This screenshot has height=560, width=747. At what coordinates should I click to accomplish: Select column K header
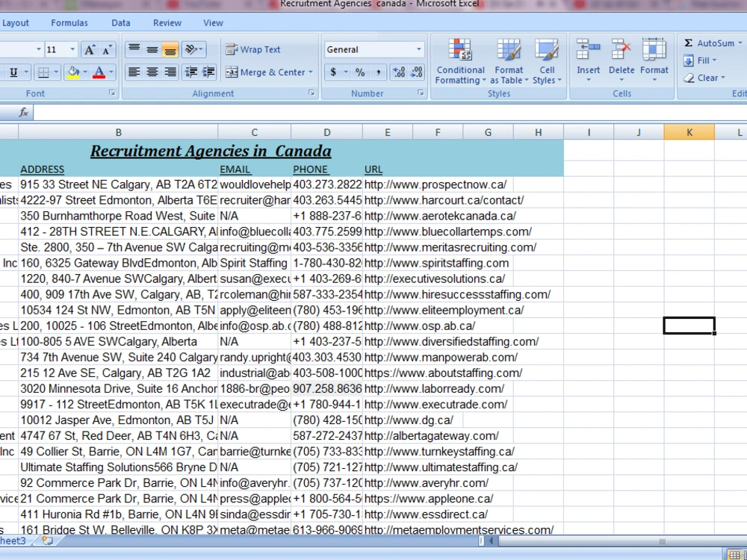689,132
